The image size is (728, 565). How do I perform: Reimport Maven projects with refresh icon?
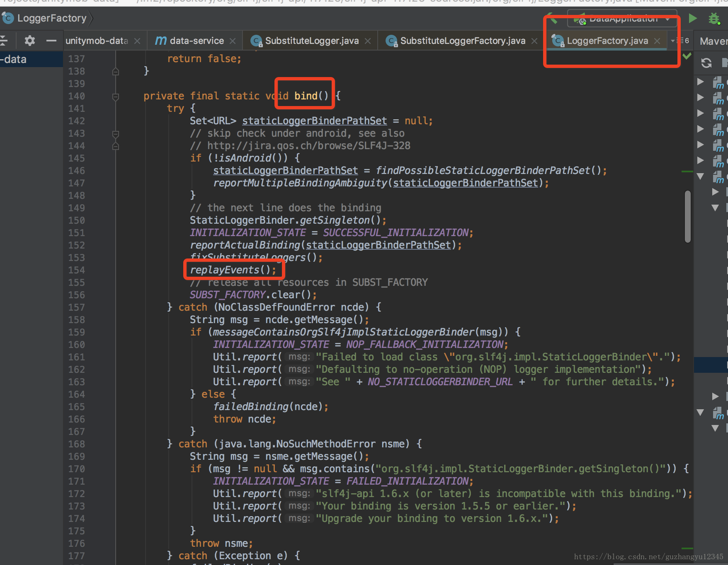pyautogui.click(x=706, y=63)
